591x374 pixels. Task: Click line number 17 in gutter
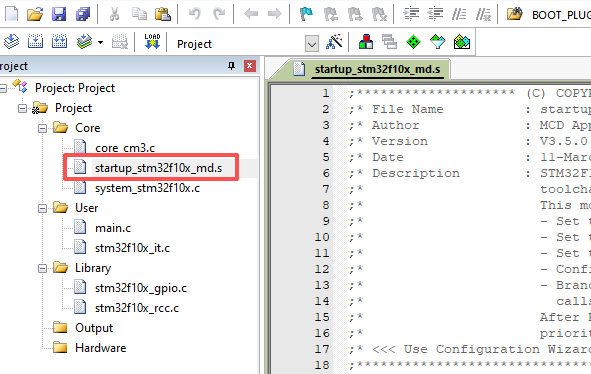pos(322,349)
